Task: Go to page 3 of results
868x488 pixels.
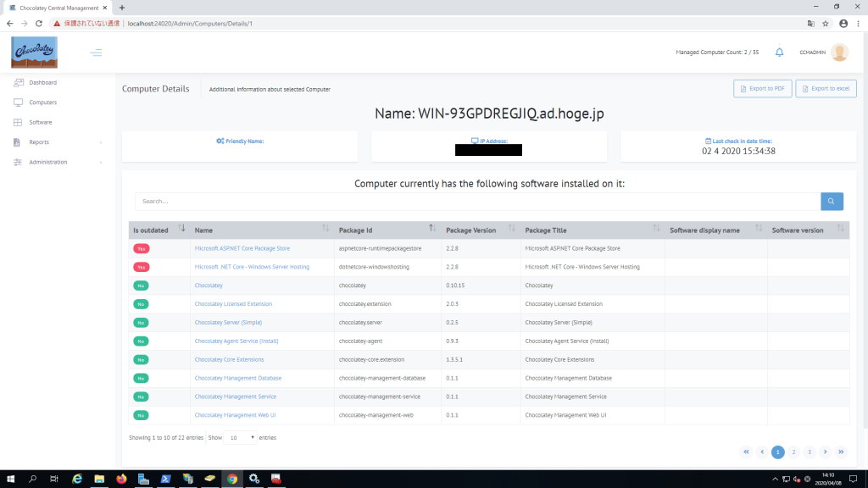Action: [810, 452]
